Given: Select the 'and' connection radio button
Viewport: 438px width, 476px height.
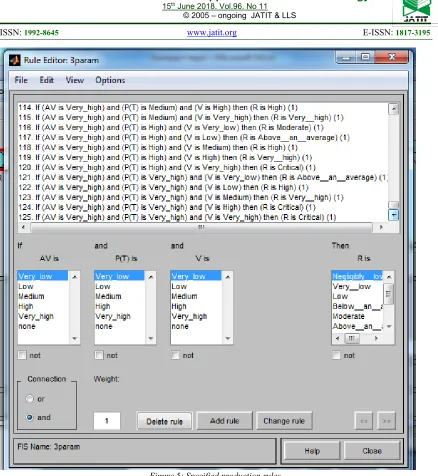Looking at the screenshot, I should point(30,417).
